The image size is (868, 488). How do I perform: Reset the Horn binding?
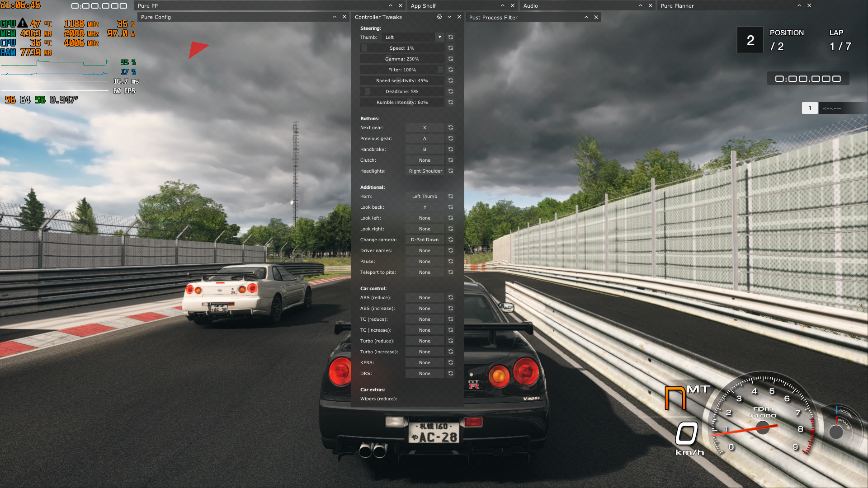tap(451, 196)
